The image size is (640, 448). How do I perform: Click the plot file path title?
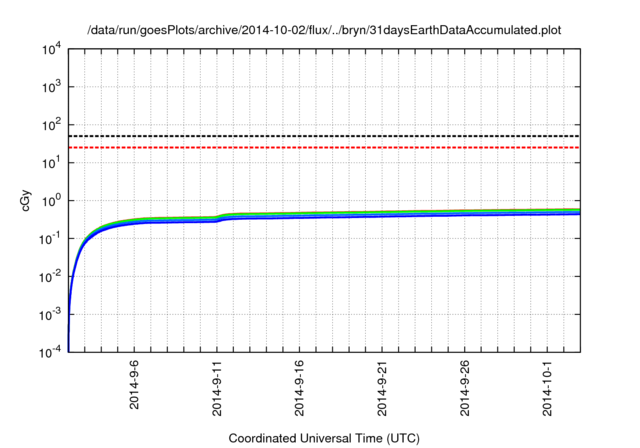324,30
